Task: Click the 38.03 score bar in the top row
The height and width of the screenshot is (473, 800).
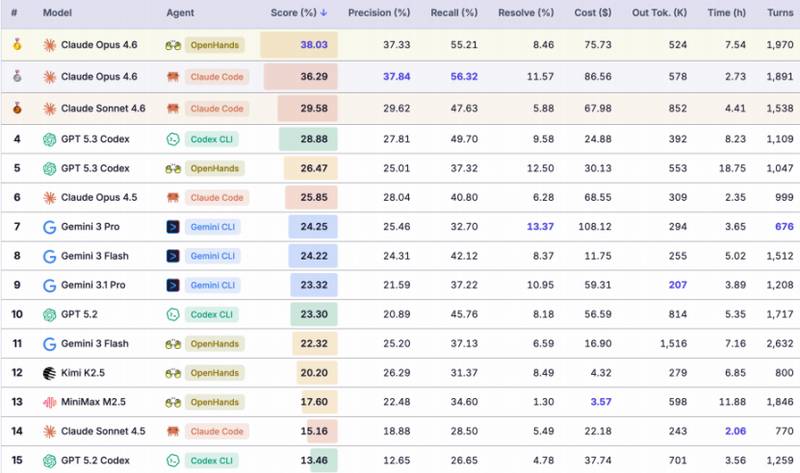Action: click(299, 45)
